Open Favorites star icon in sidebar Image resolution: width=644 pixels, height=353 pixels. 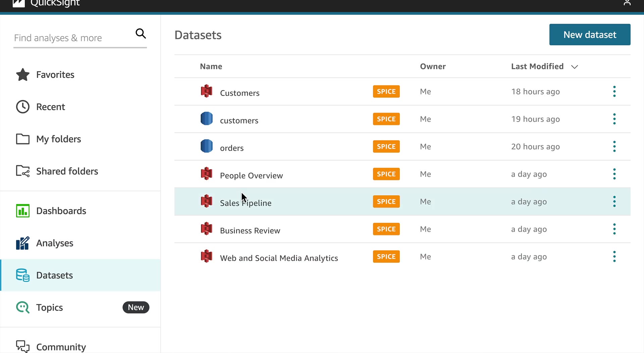click(x=23, y=74)
